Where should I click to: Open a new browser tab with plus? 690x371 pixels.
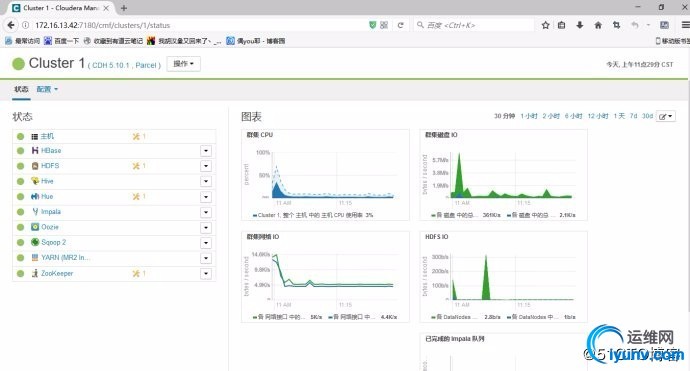click(x=124, y=8)
